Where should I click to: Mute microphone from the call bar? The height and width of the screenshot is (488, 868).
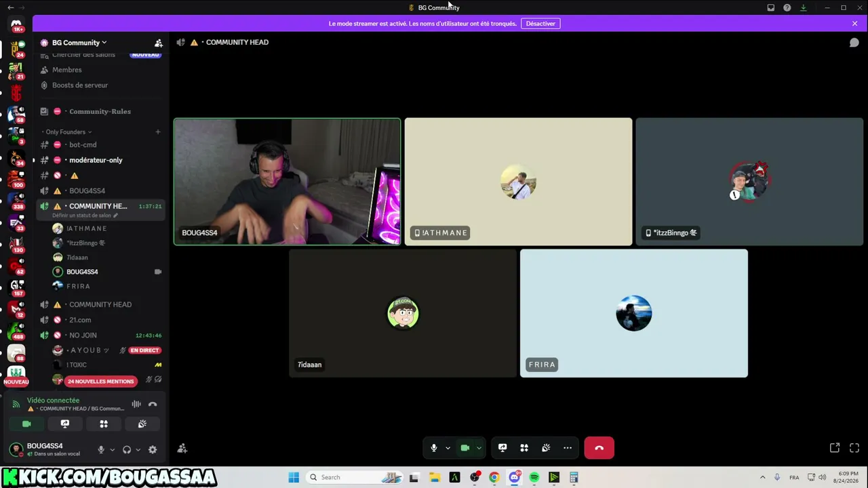[434, 448]
